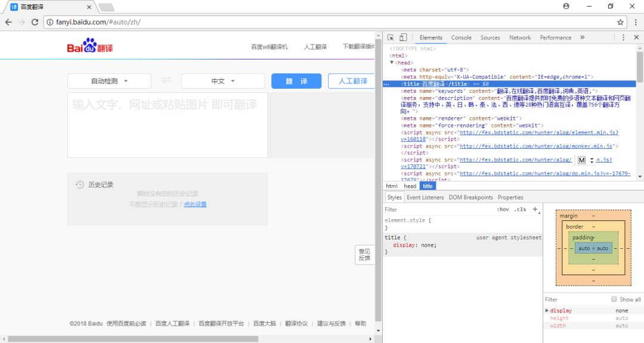Add a new style rule with plus icon
Image resolution: width=644 pixels, height=343 pixels.
pos(535,210)
